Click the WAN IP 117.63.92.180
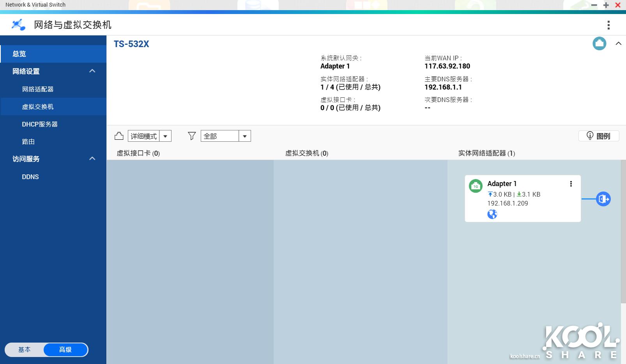The image size is (626, 364). [x=447, y=66]
